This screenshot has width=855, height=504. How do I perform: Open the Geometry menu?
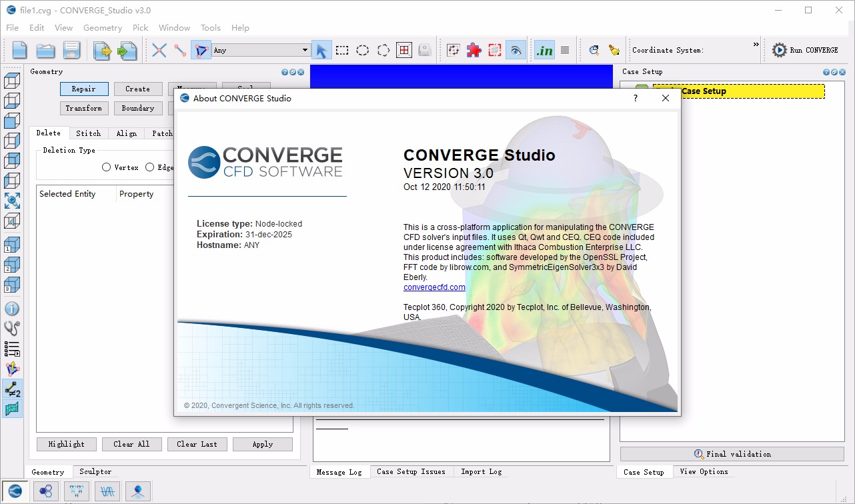tap(103, 27)
